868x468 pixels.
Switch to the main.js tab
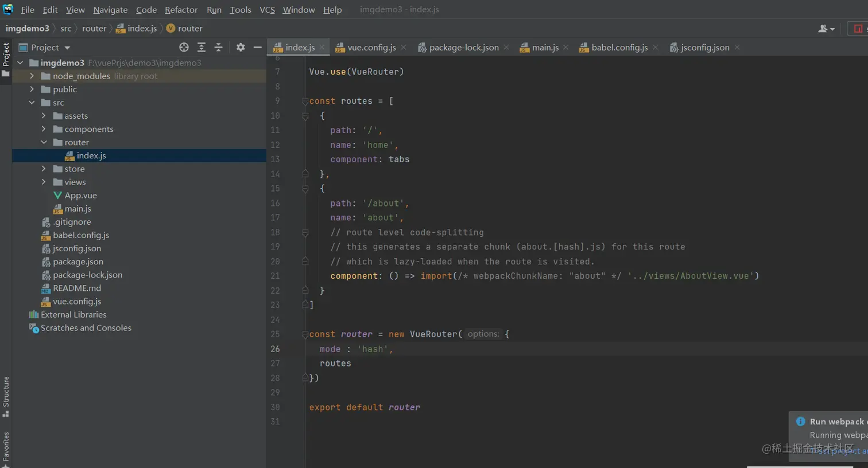(544, 48)
